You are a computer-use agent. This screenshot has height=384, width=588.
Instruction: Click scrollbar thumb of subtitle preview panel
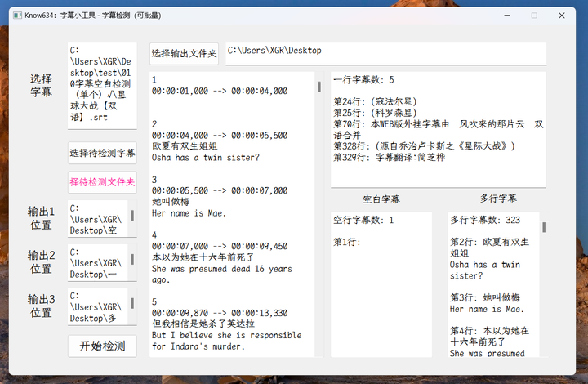[319, 87]
